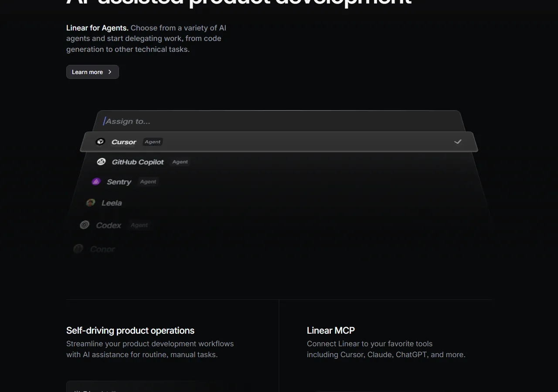Toggle Cursor's selected checkmark off

pyautogui.click(x=458, y=142)
